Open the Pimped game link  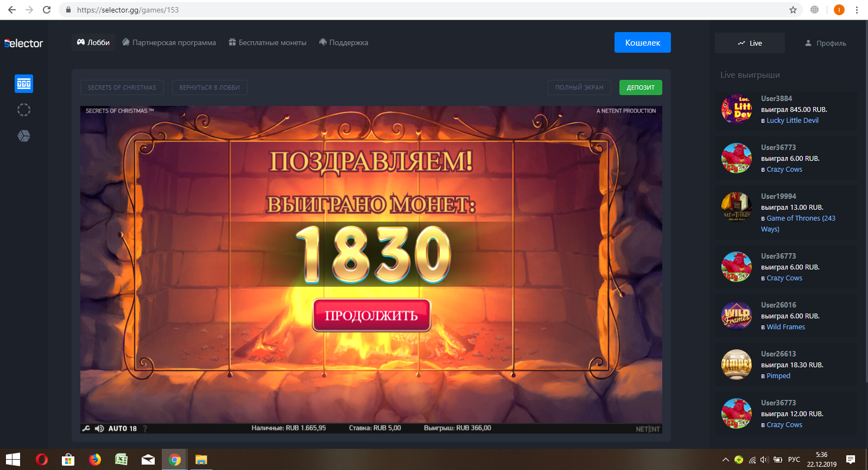(778, 376)
